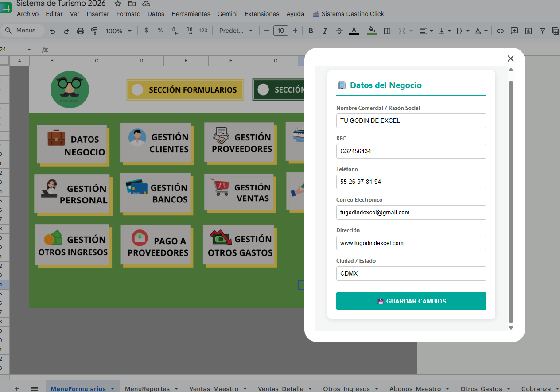Toggle strikethrough formatting
This screenshot has width=560, height=392.
[339, 31]
